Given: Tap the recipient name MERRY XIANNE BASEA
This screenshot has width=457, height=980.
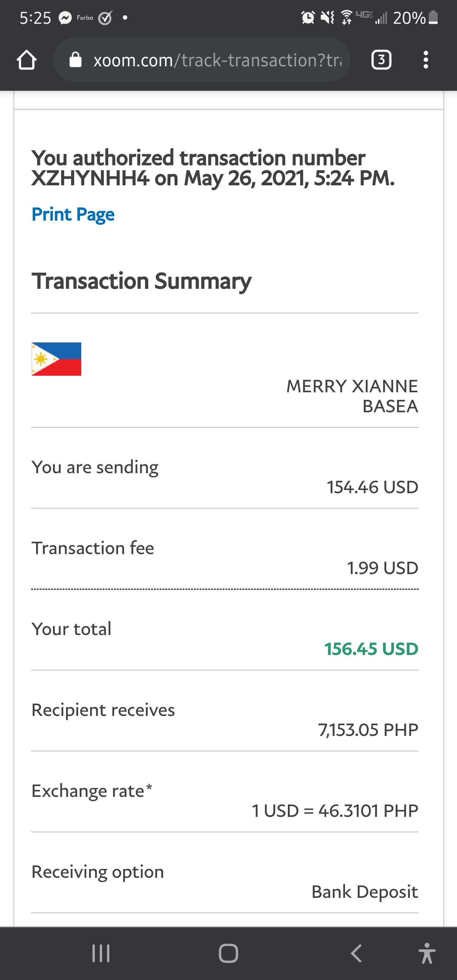Looking at the screenshot, I should pos(352,396).
